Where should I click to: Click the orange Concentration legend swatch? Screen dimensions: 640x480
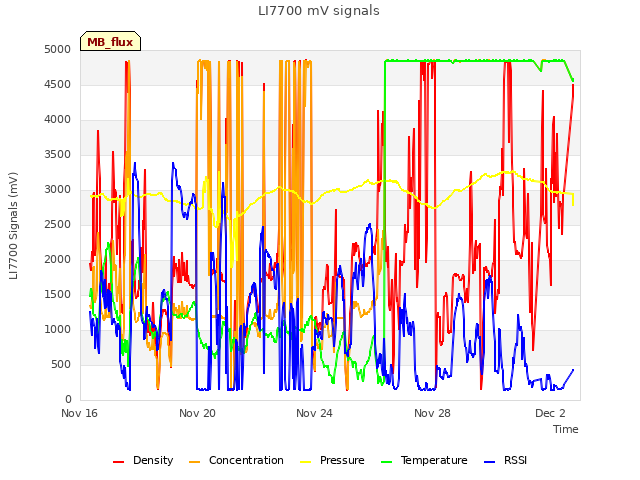click(195, 462)
